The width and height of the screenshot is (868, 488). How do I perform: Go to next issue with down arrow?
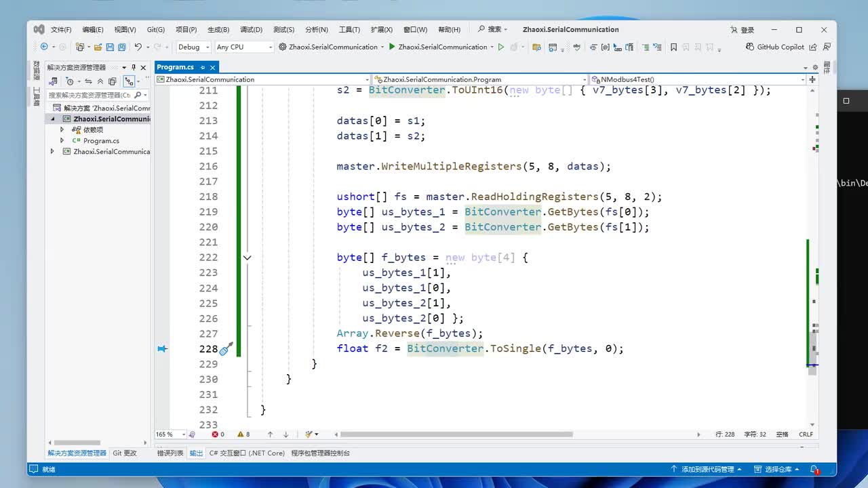point(285,434)
